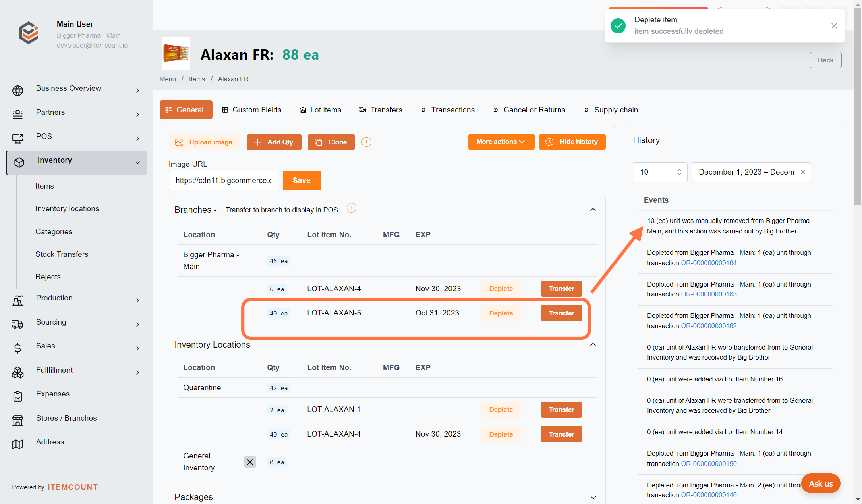Screen dimensions: 862x504
Task: Click the Expenses clipboard icon
Action: 17,396
